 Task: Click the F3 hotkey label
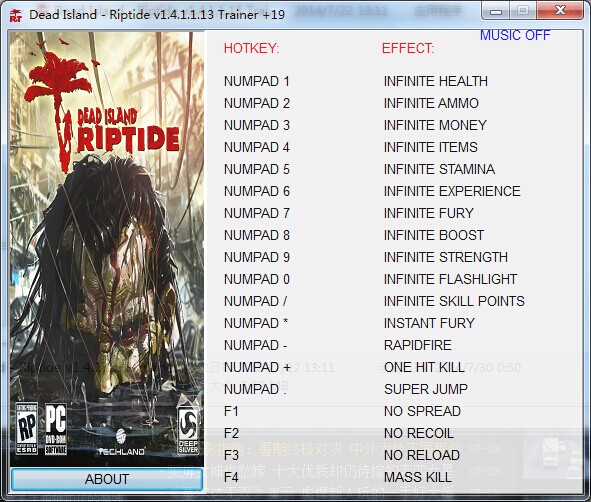click(231, 455)
